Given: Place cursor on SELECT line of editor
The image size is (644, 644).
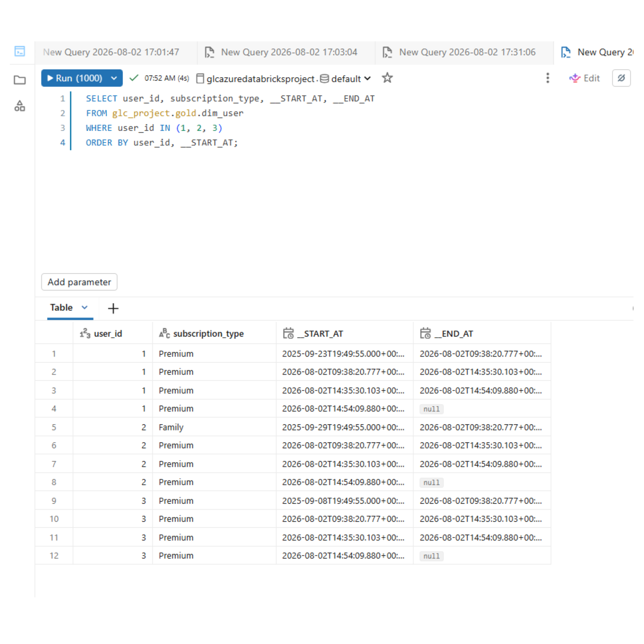Looking at the screenshot, I should (x=230, y=99).
